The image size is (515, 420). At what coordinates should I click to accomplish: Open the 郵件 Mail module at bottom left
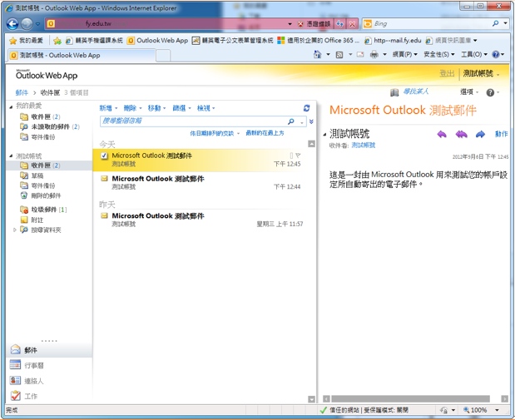(49, 350)
